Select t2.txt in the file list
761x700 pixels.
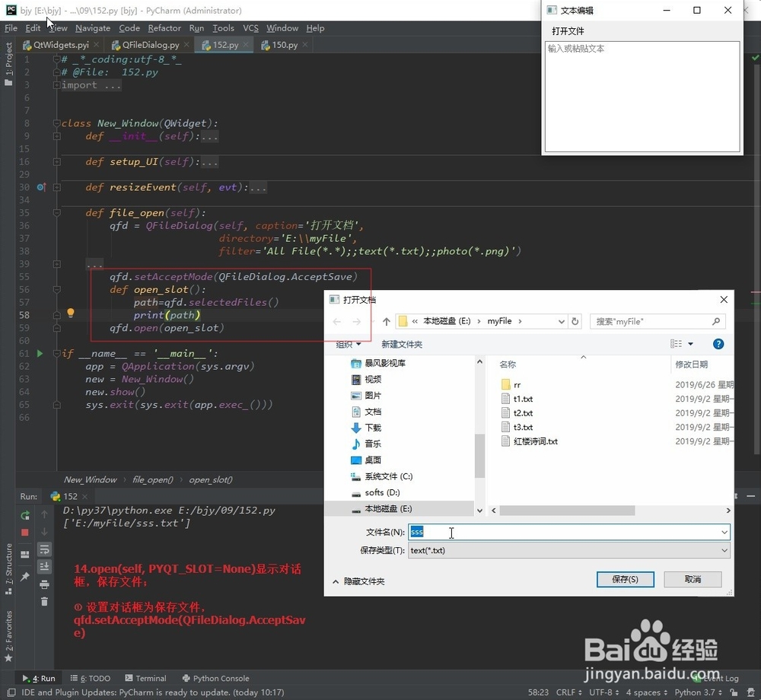pos(523,413)
